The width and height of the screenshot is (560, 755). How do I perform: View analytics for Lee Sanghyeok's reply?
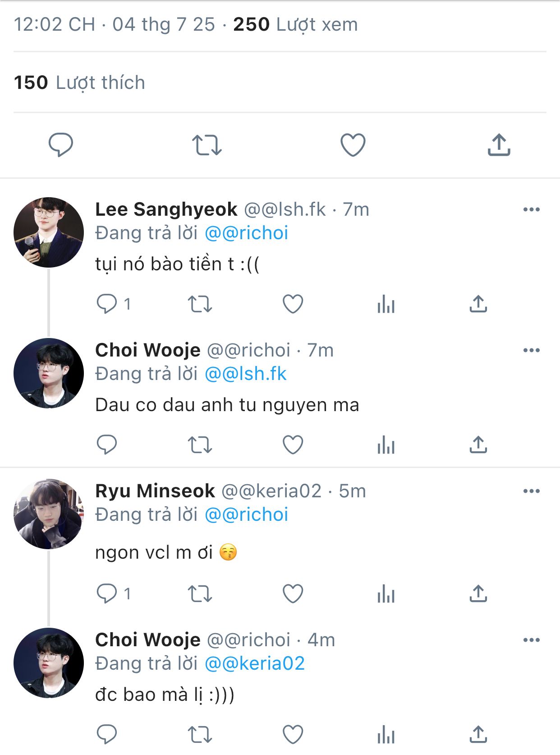point(386,304)
